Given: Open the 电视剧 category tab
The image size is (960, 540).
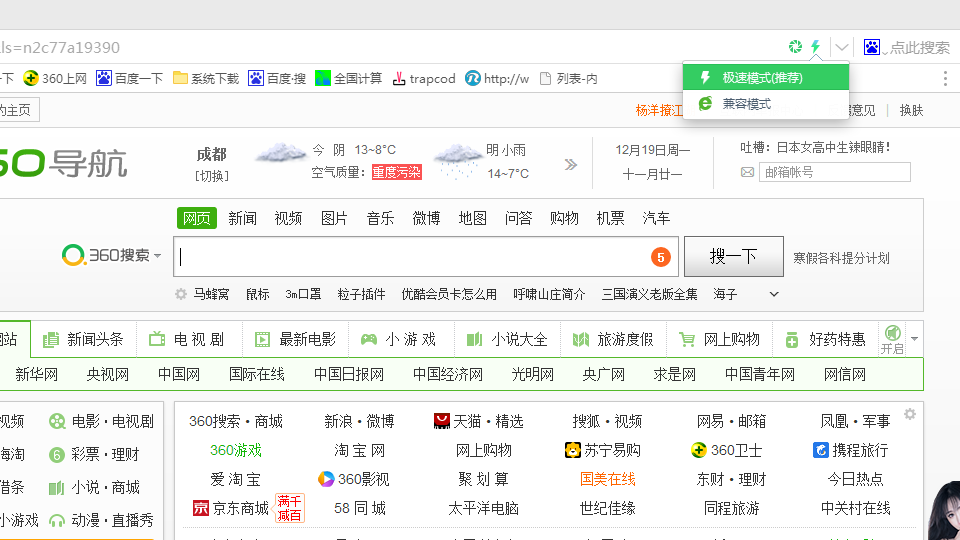Looking at the screenshot, I should (188, 339).
